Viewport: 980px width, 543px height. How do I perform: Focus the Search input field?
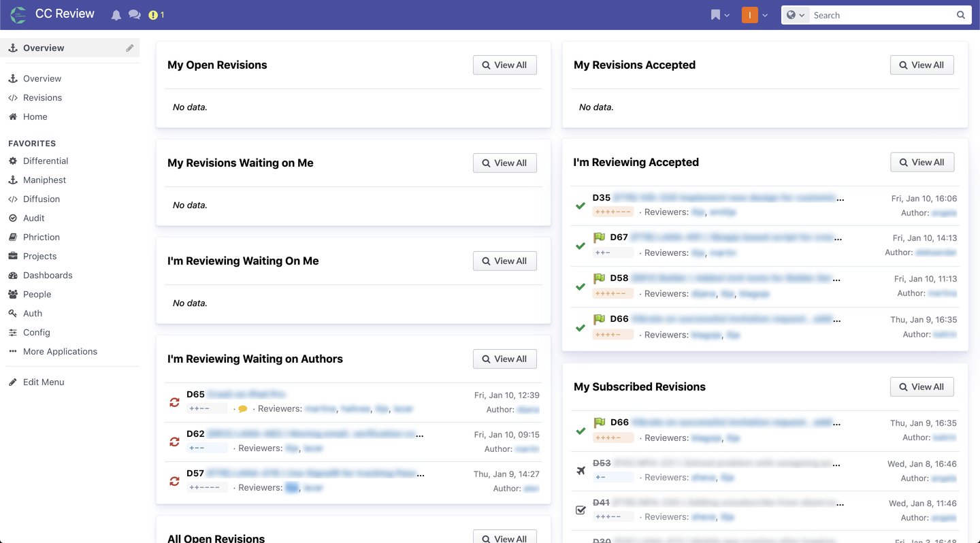pyautogui.click(x=882, y=15)
